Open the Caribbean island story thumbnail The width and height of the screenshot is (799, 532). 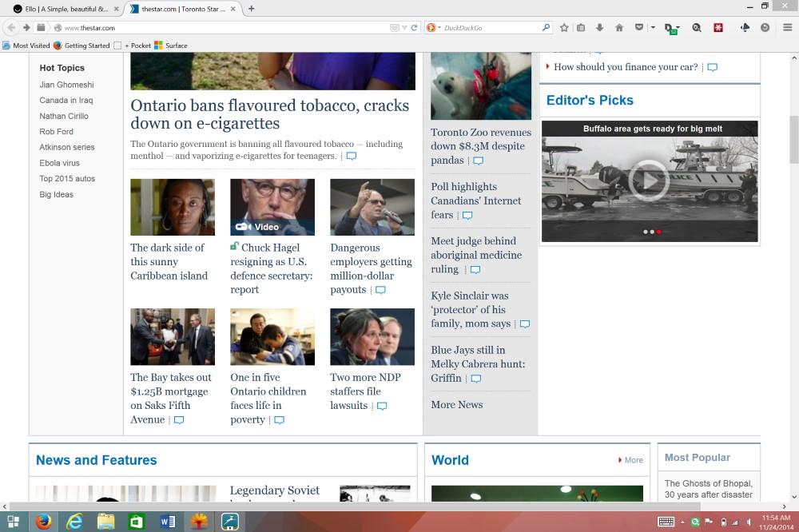(173, 207)
